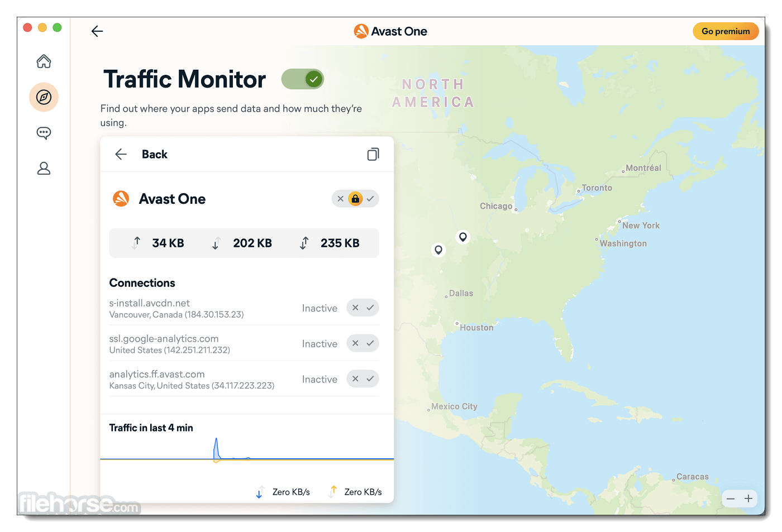Click the Toronto label on map
This screenshot has height=532, width=782.
[x=597, y=188]
